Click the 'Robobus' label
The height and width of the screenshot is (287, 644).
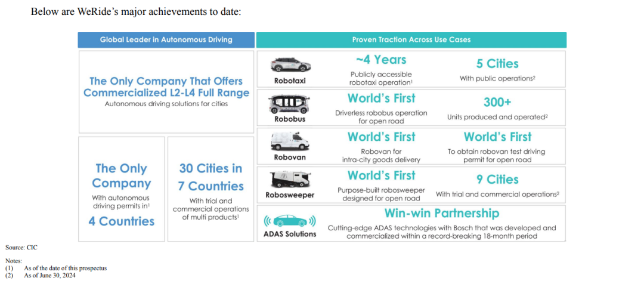pos(290,120)
